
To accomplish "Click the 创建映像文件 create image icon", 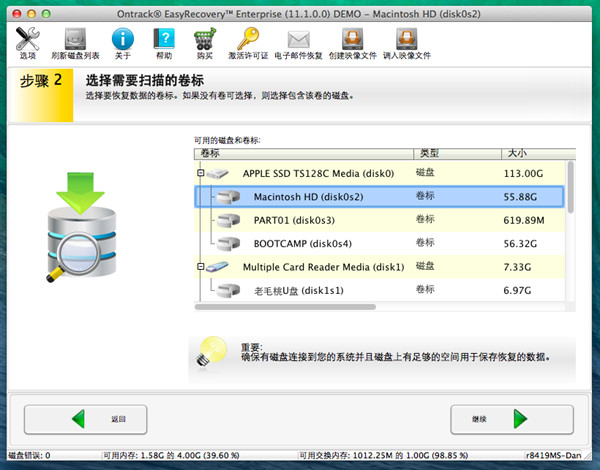I will coord(352,41).
